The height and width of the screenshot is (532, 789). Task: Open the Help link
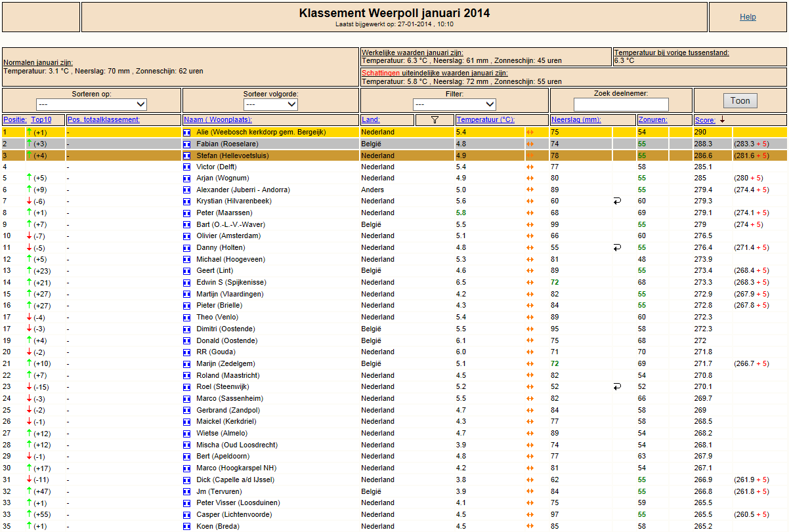click(748, 17)
